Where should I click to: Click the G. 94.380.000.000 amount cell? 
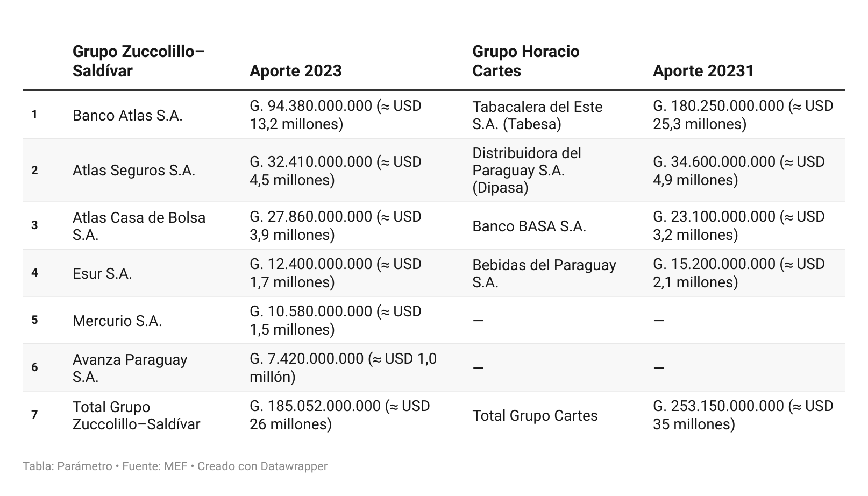(x=335, y=115)
